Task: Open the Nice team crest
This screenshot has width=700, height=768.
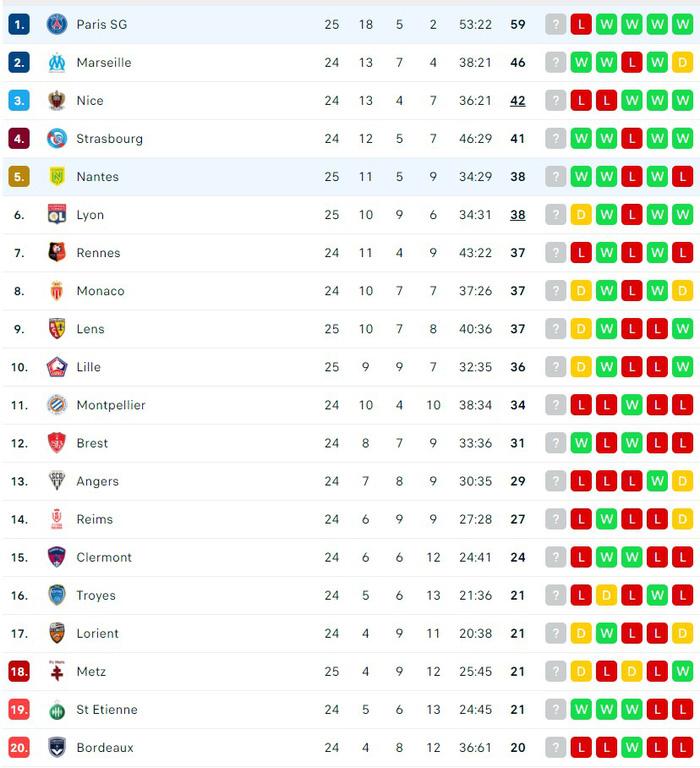Action: pos(57,100)
